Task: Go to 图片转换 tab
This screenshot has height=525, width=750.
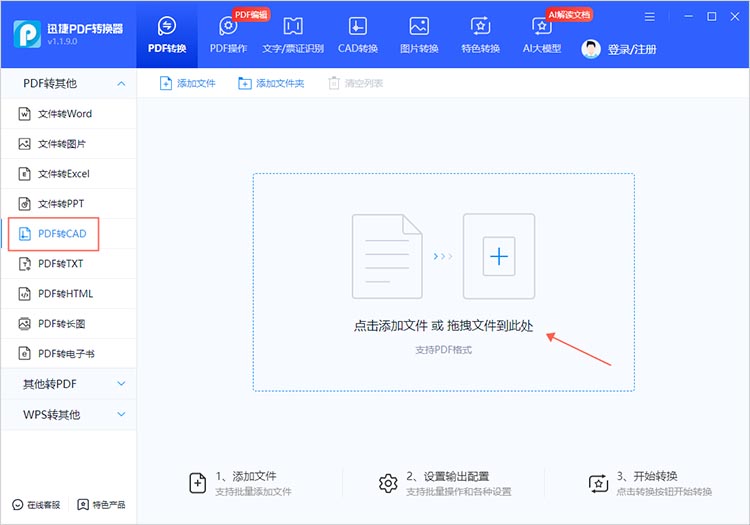Action: (x=419, y=34)
